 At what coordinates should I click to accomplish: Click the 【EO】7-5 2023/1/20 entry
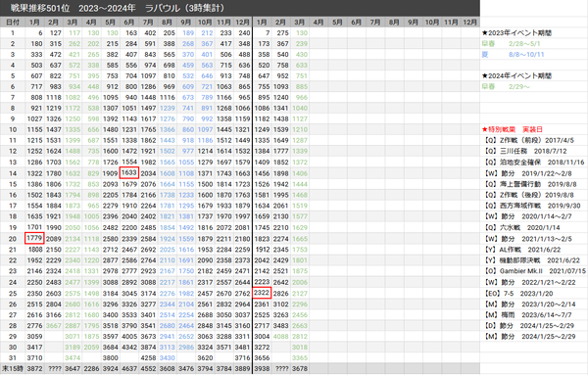pos(518,294)
